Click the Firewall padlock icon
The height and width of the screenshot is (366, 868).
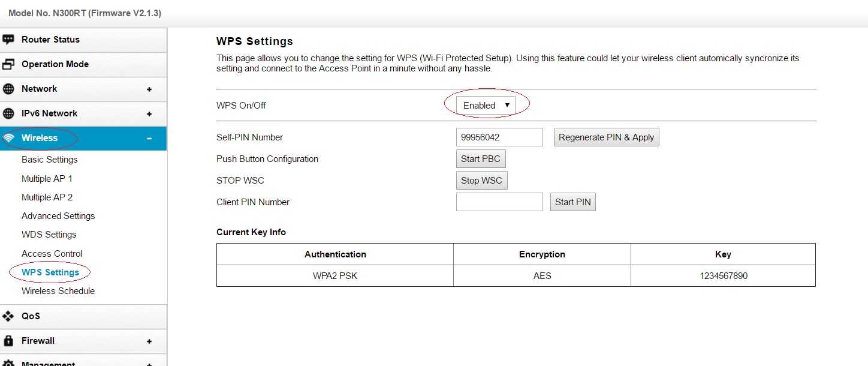[8, 340]
